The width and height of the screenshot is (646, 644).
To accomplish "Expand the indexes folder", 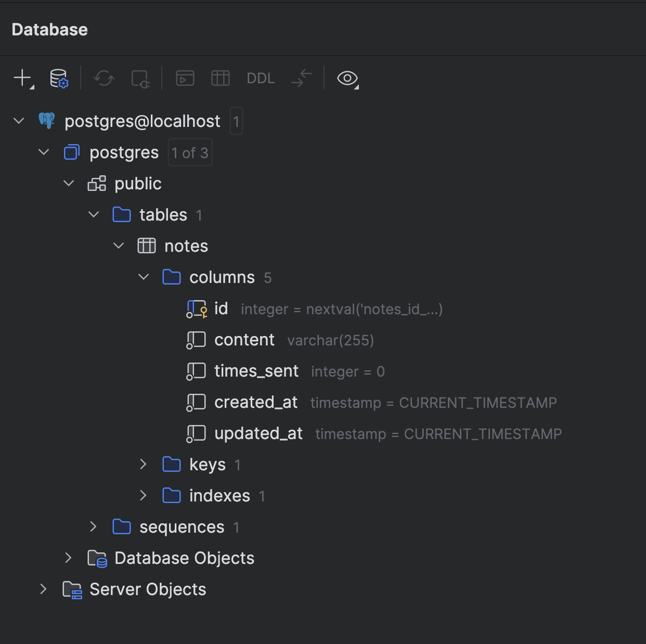I will tap(143, 495).
